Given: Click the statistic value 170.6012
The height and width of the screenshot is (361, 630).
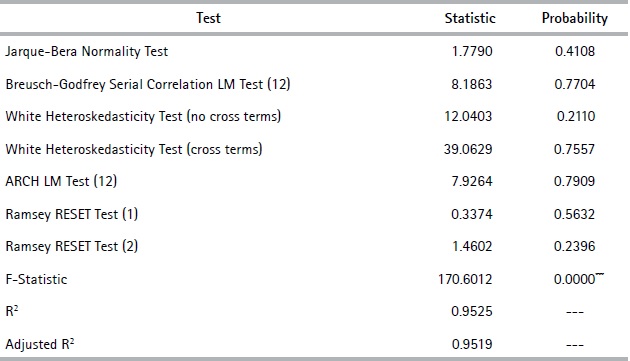Looking at the screenshot, I should [465, 279].
